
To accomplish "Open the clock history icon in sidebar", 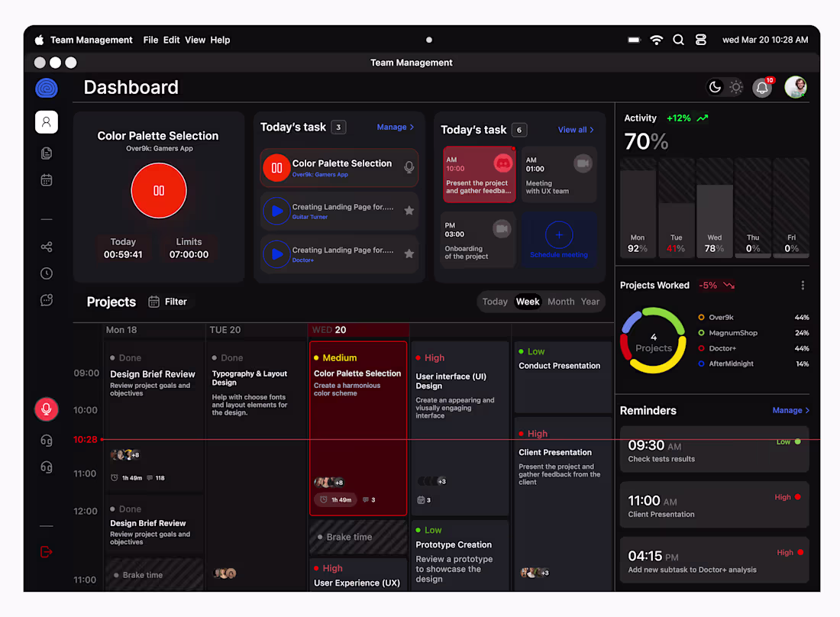I will (47, 273).
